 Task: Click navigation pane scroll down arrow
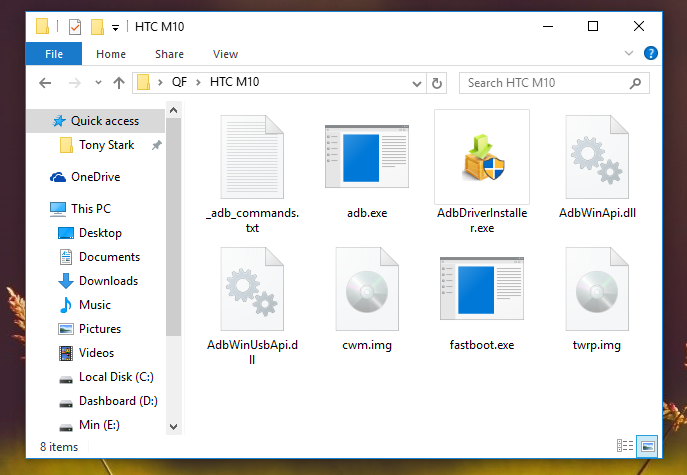(x=174, y=426)
